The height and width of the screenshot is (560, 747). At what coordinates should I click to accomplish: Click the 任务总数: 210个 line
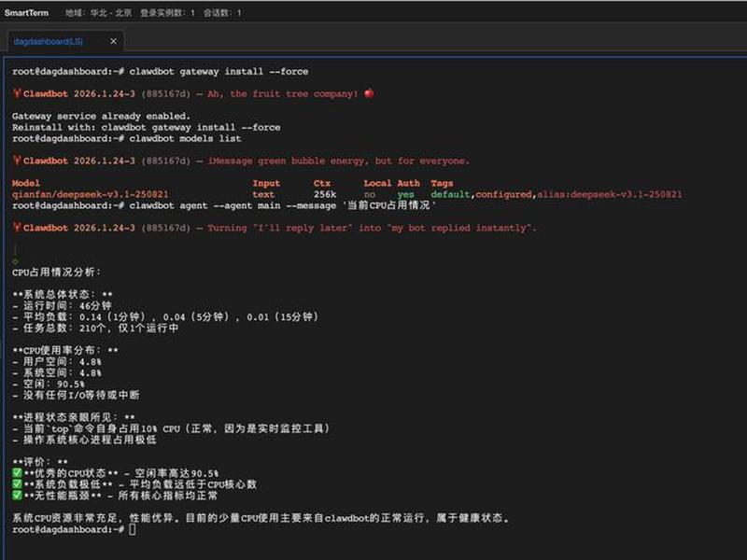95,329
